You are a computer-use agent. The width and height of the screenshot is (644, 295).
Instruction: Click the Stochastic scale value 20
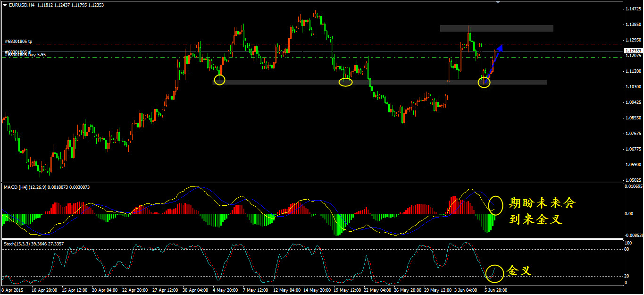pos(627,276)
